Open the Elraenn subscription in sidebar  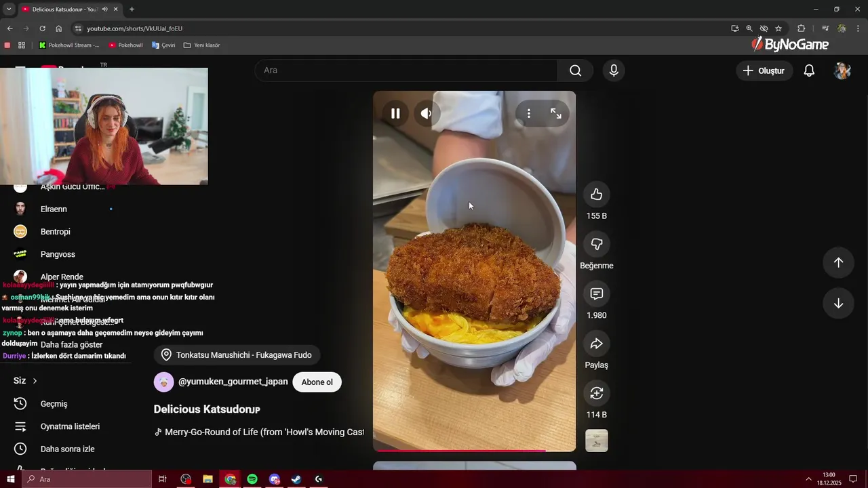[54, 209]
